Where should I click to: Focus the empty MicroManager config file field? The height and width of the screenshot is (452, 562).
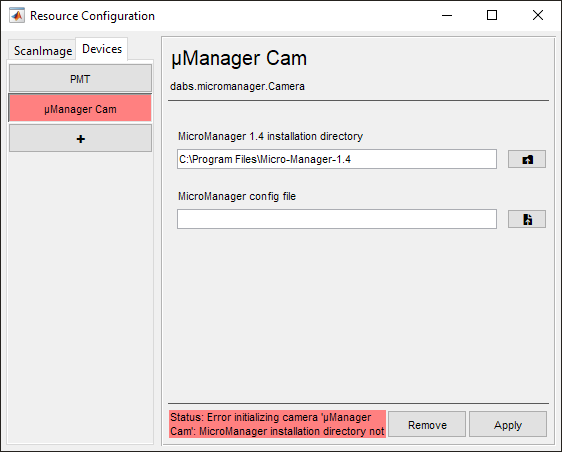337,219
